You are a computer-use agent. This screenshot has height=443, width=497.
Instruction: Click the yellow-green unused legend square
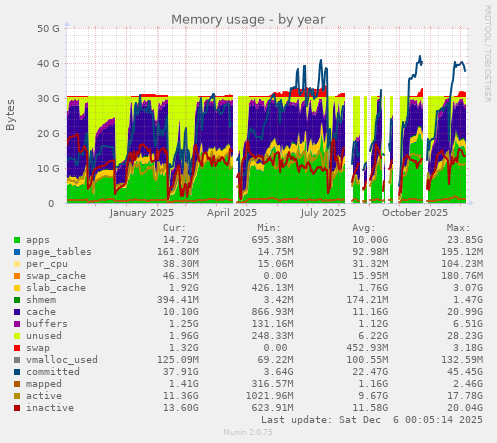17,336
